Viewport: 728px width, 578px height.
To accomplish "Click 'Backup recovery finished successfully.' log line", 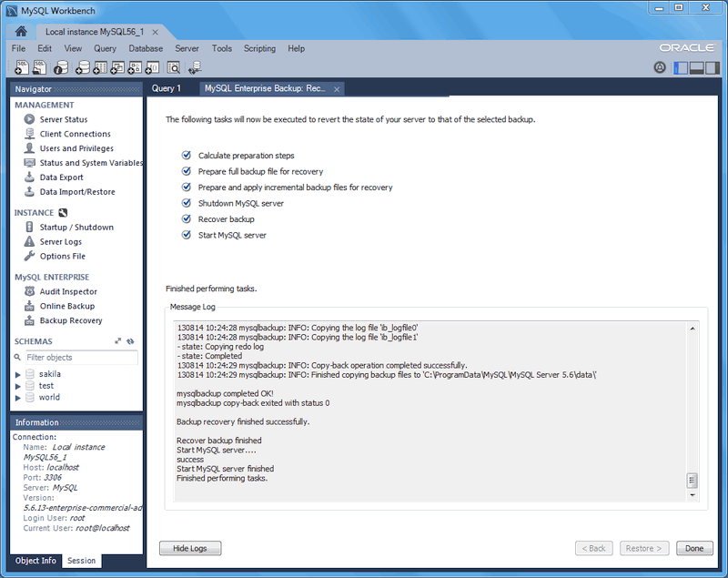I will (243, 421).
